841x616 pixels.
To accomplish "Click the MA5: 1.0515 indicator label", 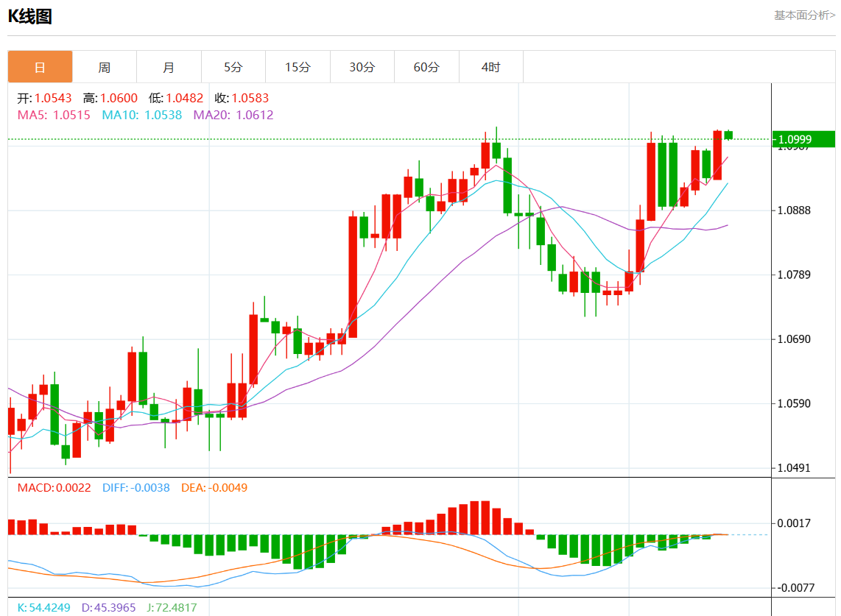I will (x=54, y=116).
